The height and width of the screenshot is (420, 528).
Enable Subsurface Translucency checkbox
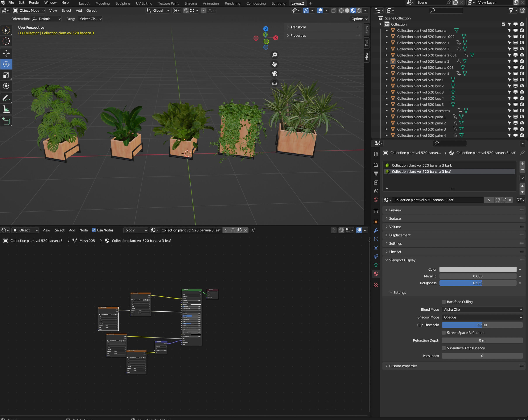pos(444,348)
